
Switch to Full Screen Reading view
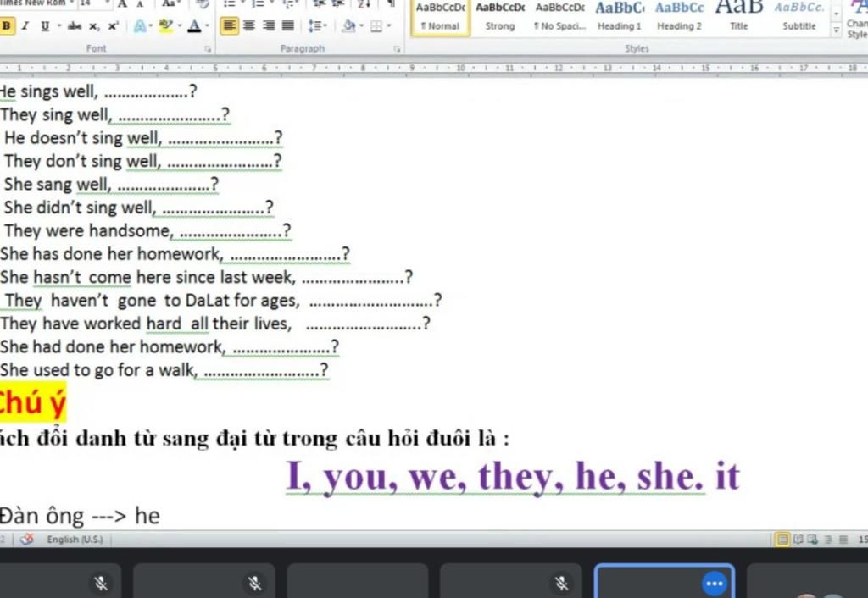pyautogui.click(x=798, y=540)
